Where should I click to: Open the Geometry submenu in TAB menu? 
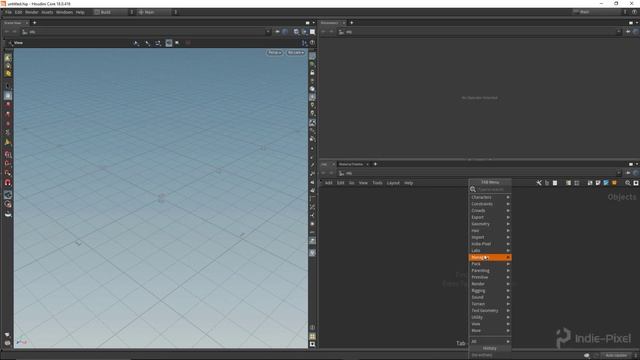click(490, 224)
